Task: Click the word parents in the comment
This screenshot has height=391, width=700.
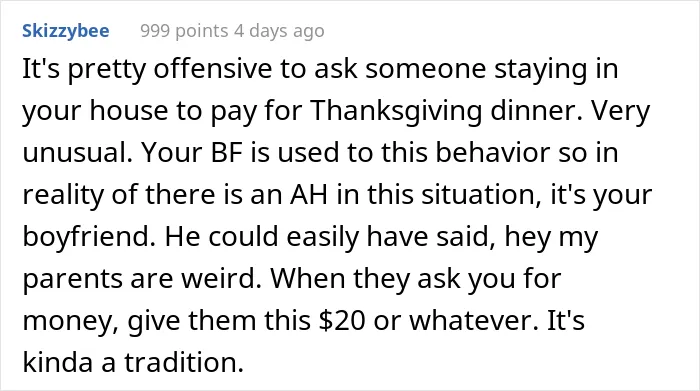Action: [x=73, y=279]
